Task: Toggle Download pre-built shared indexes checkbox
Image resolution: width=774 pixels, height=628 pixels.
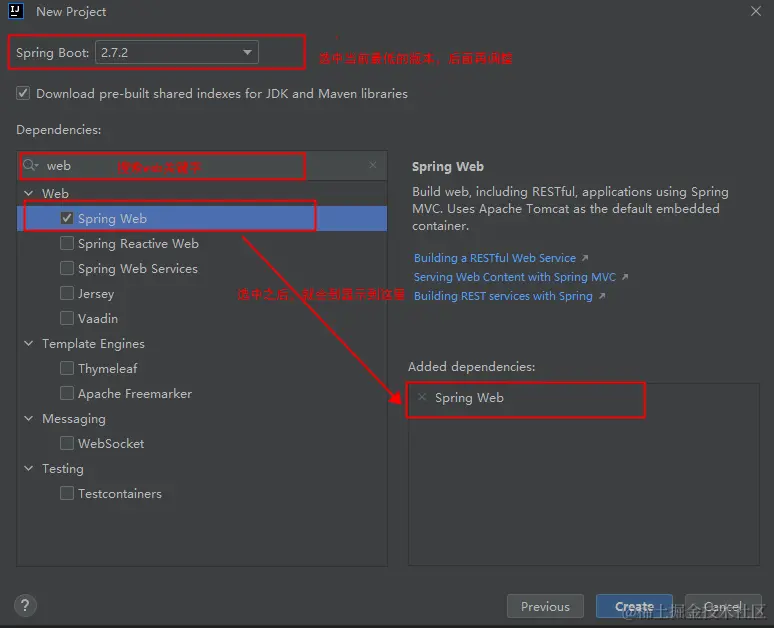Action: [23, 93]
